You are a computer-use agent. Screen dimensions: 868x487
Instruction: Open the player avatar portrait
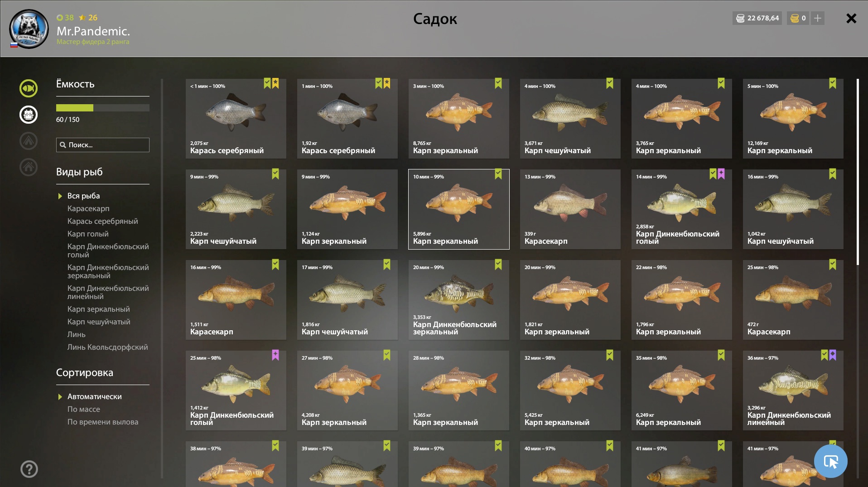click(29, 29)
